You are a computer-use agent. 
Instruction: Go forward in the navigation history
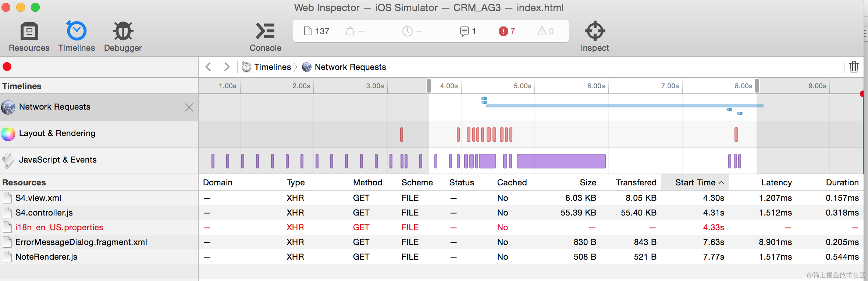(x=227, y=67)
